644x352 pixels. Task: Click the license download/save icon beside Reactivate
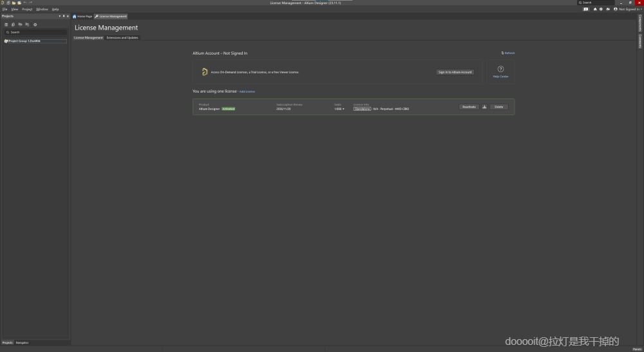pyautogui.click(x=484, y=107)
